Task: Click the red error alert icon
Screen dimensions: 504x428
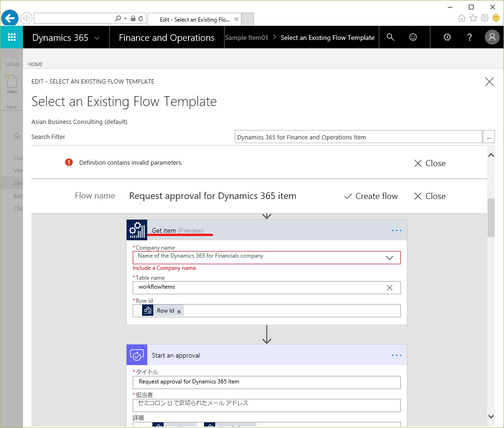Action: (x=69, y=162)
